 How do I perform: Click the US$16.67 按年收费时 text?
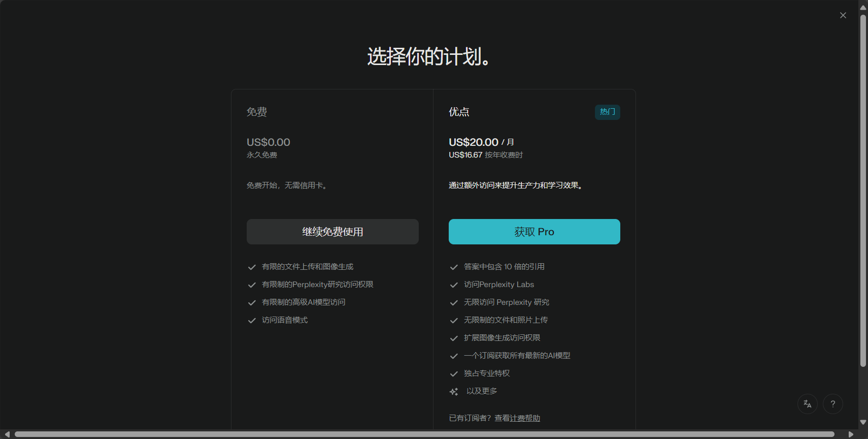[486, 155]
